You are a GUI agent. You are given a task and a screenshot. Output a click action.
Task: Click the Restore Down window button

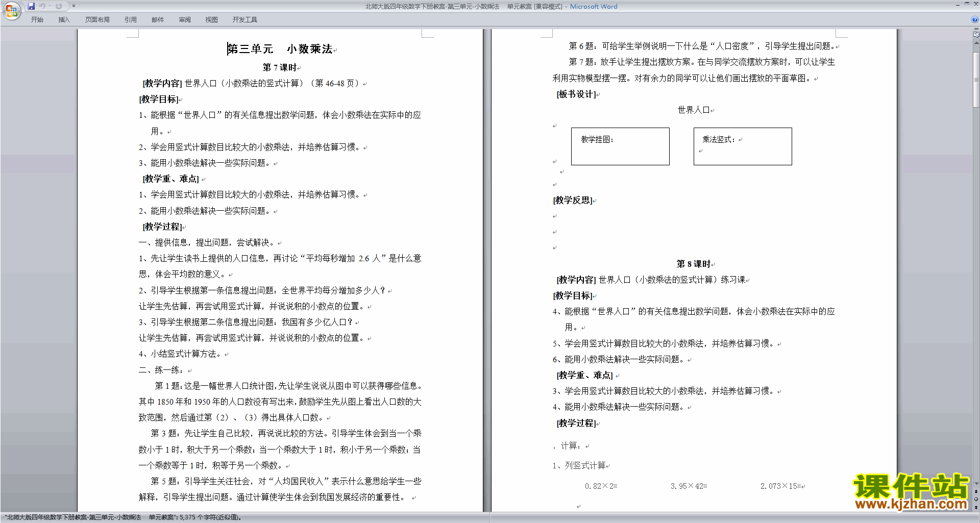[967, 4]
